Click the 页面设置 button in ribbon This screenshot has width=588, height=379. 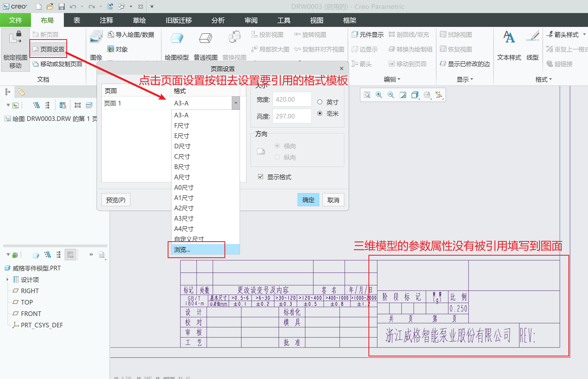point(48,49)
